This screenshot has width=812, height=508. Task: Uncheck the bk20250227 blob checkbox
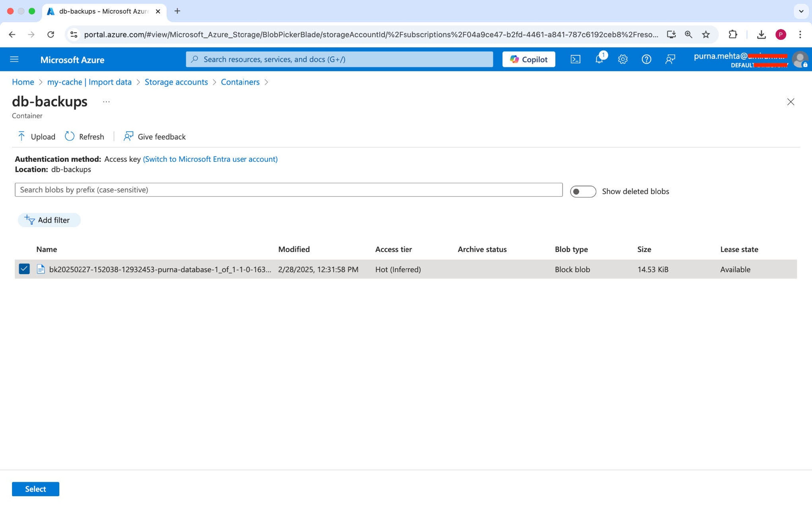[x=24, y=269]
